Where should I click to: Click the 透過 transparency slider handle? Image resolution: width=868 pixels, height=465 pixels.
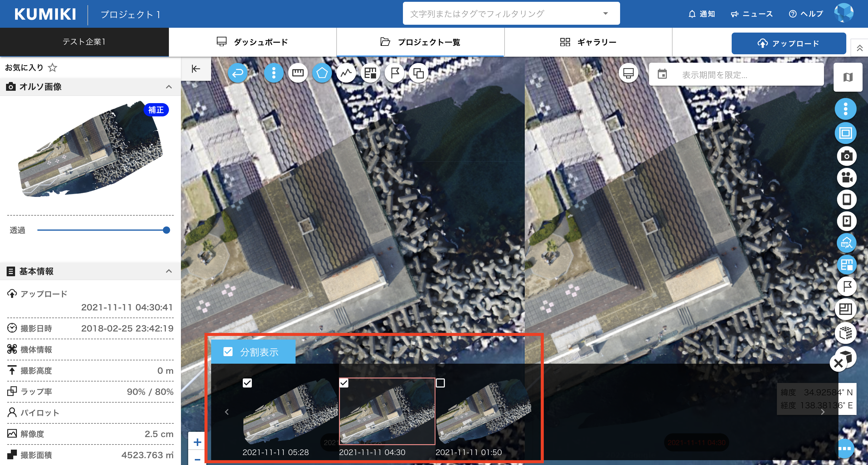pos(166,230)
